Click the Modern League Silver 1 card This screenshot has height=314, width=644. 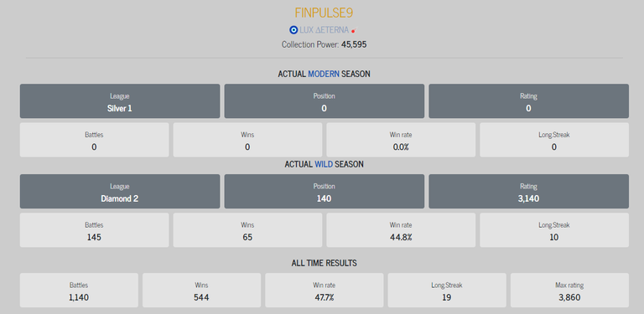click(x=120, y=101)
